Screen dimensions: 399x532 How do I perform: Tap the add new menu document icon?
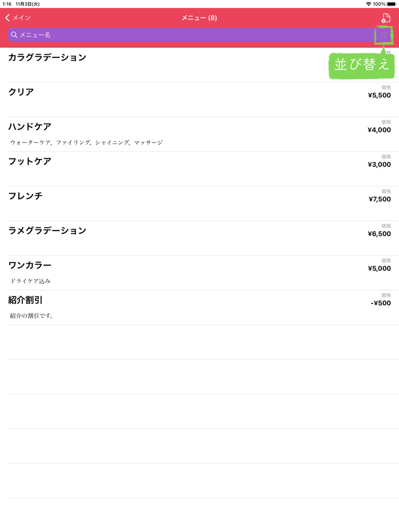point(386,18)
